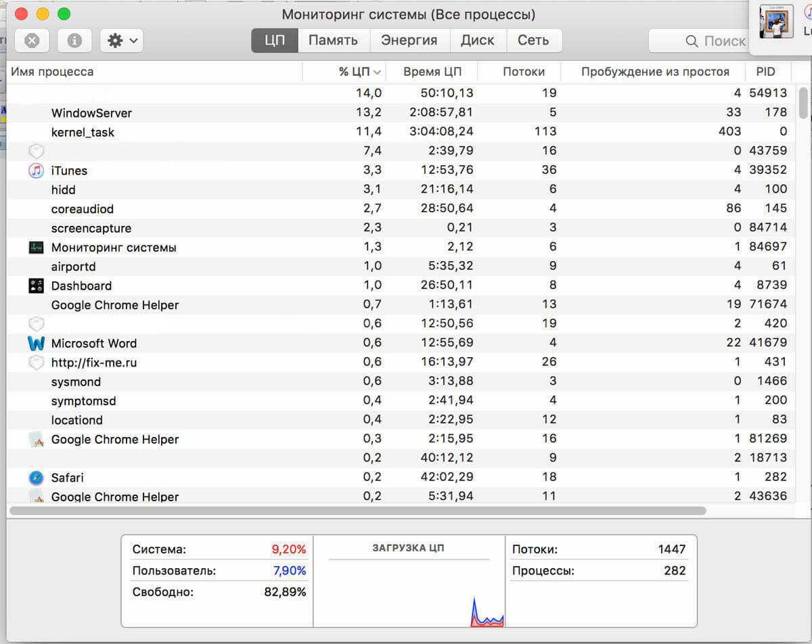Viewport: 812px width, 644px height.
Task: Switch to the Память tab
Action: (x=333, y=41)
